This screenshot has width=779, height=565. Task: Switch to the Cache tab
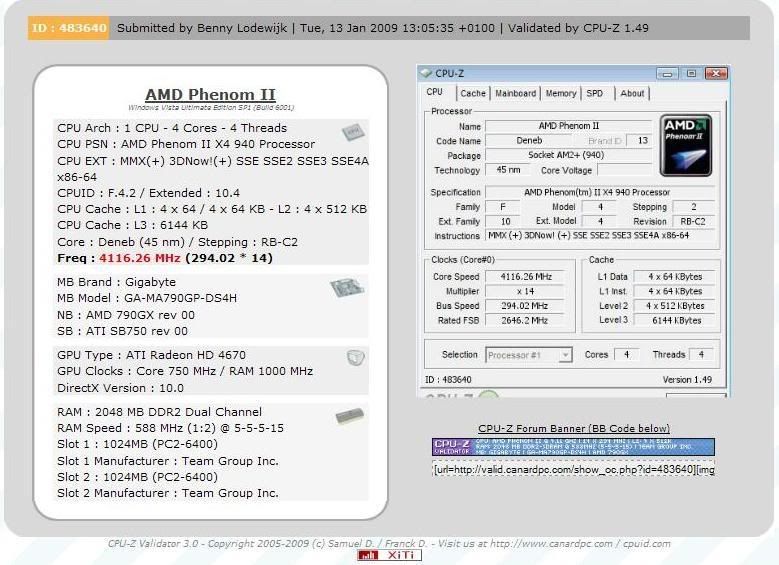click(473, 93)
